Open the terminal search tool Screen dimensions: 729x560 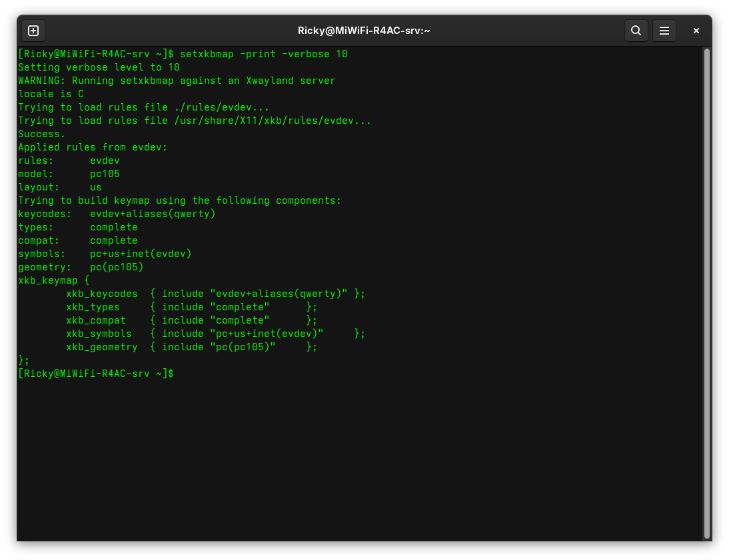[x=636, y=31]
